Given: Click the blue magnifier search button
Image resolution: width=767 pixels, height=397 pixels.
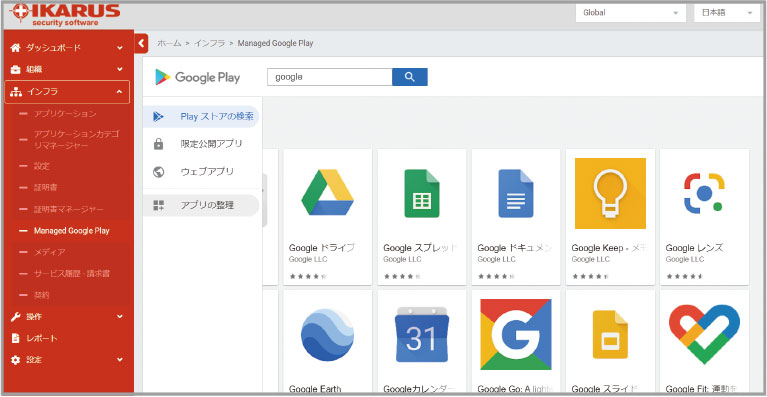Looking at the screenshot, I should pos(409,77).
